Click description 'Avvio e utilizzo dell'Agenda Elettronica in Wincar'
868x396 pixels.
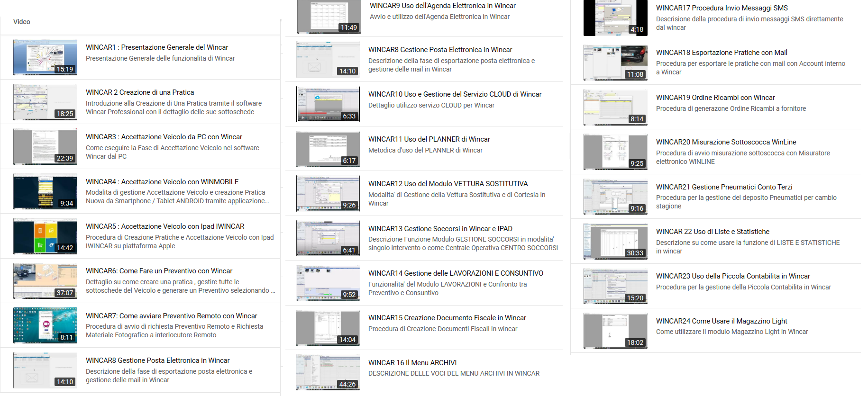[440, 17]
